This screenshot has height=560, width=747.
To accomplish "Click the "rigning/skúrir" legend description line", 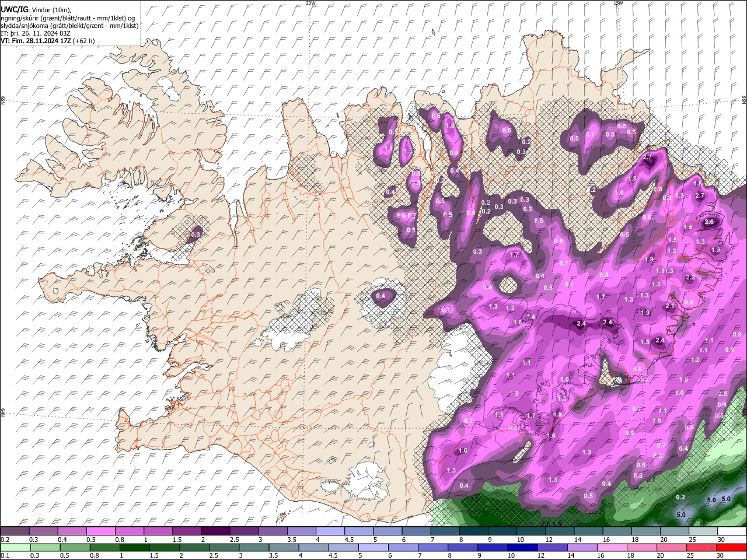I will point(68,18).
